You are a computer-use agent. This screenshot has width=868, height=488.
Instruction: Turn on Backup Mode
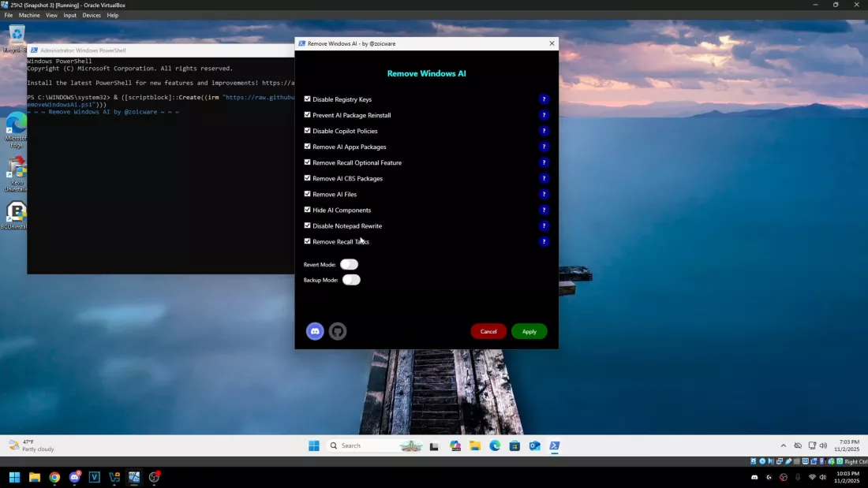[351, 279]
